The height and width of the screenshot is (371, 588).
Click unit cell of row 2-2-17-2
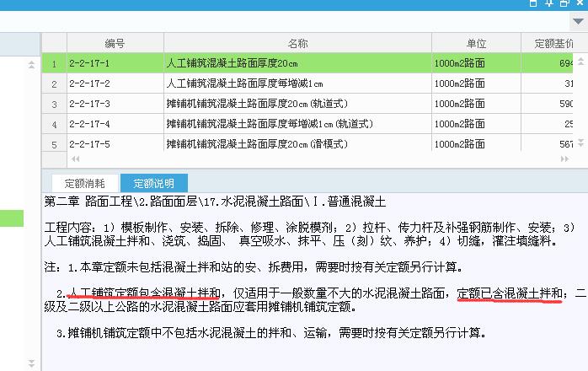(476, 83)
